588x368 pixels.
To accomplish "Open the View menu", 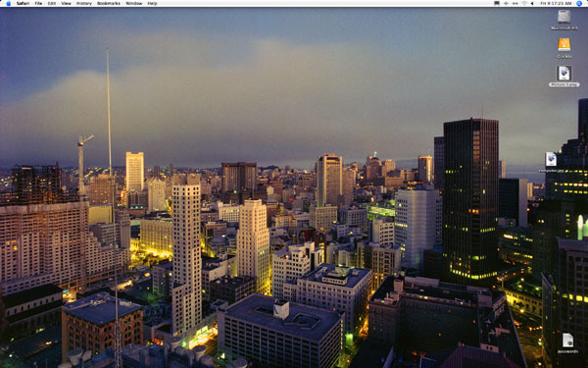I will [x=66, y=3].
